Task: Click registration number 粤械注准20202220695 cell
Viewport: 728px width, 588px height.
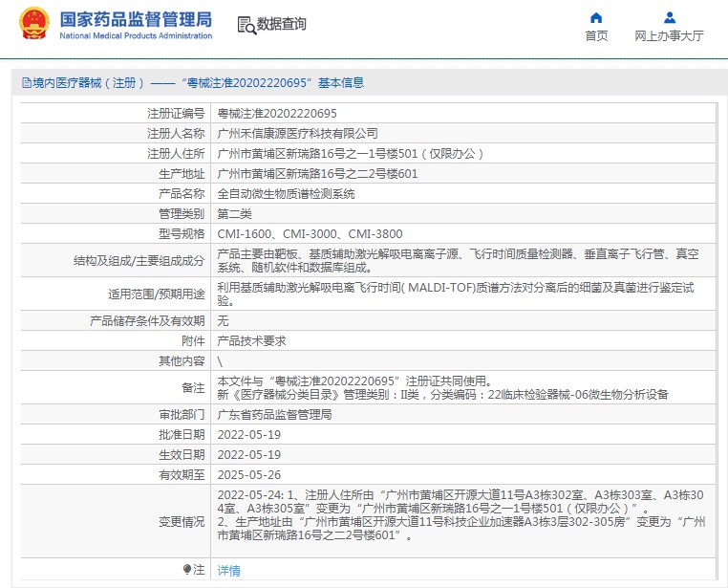Action: click(x=277, y=114)
